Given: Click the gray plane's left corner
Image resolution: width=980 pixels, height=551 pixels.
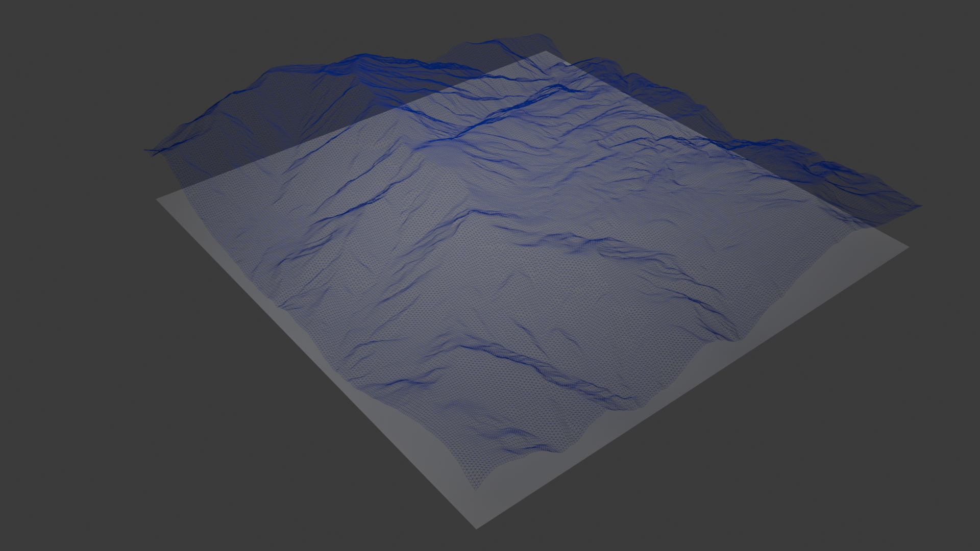Looking at the screenshot, I should tap(158, 199).
